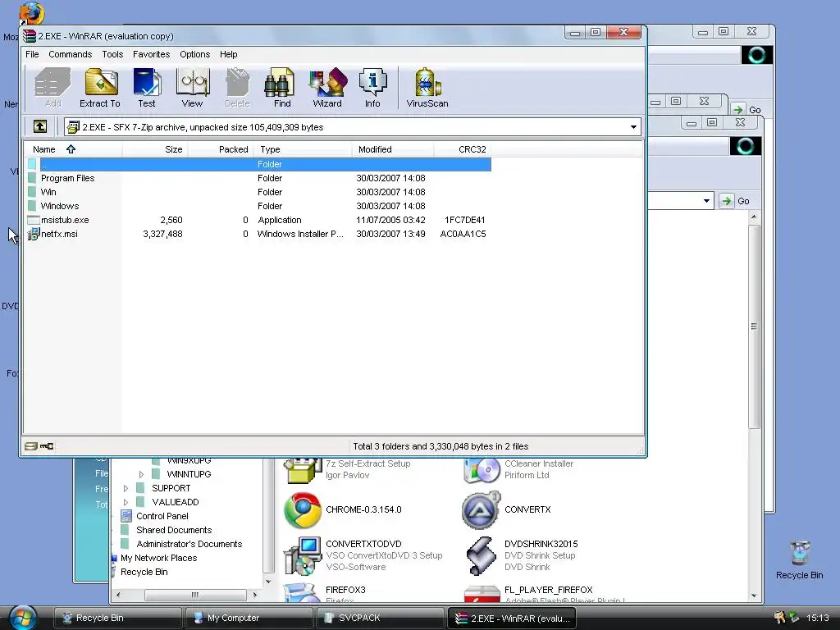Click the CHROME-0.3.154.0 icon
The width and height of the screenshot is (840, 630).
point(303,510)
